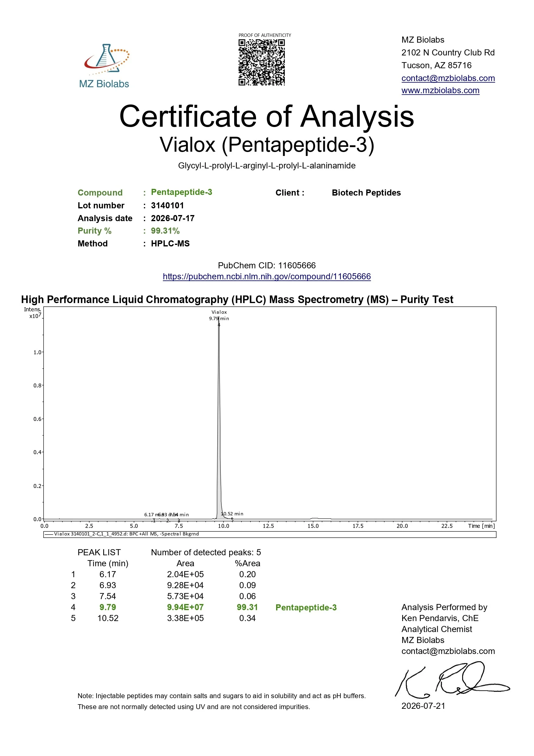
Task: Click the 'Certificate of Analysis' title
Action: pos(267,117)
